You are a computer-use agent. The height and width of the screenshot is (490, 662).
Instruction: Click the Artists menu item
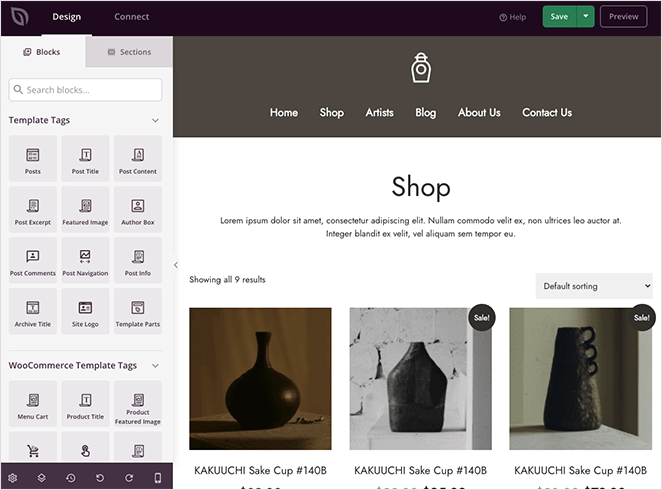click(x=380, y=113)
